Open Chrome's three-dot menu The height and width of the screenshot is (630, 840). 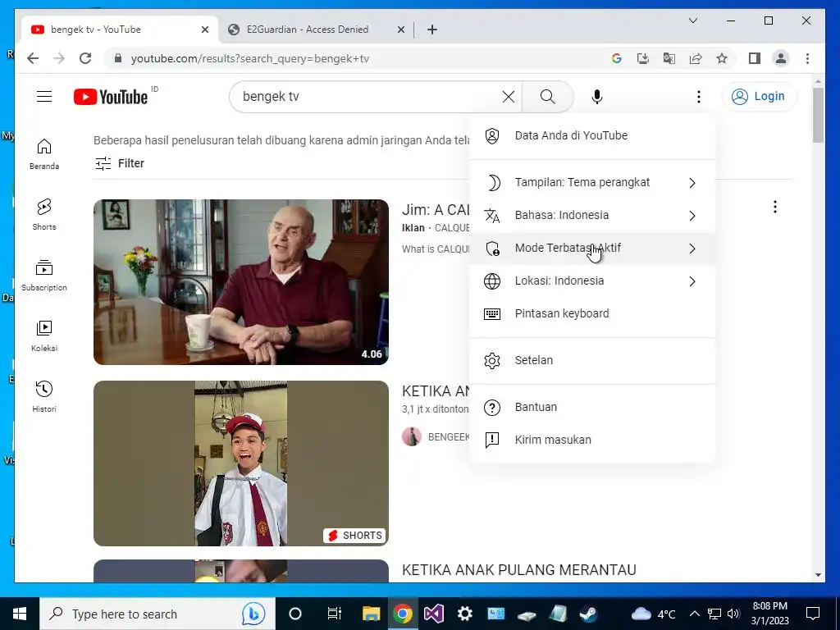[x=807, y=58]
